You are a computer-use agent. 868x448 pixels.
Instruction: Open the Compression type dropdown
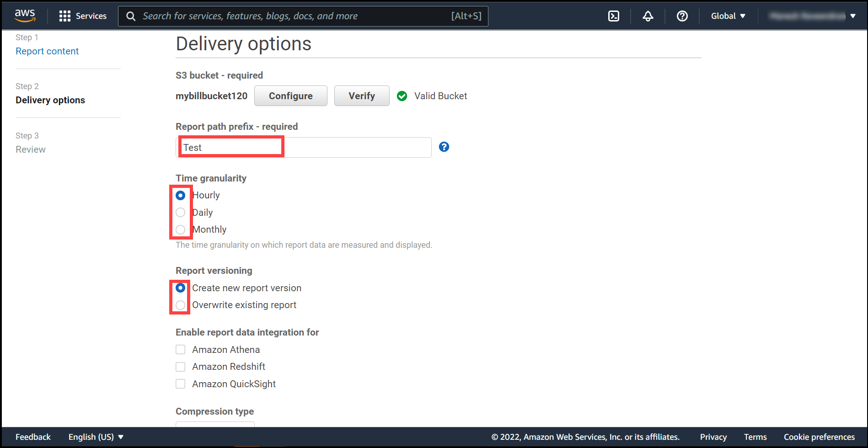pos(215,424)
